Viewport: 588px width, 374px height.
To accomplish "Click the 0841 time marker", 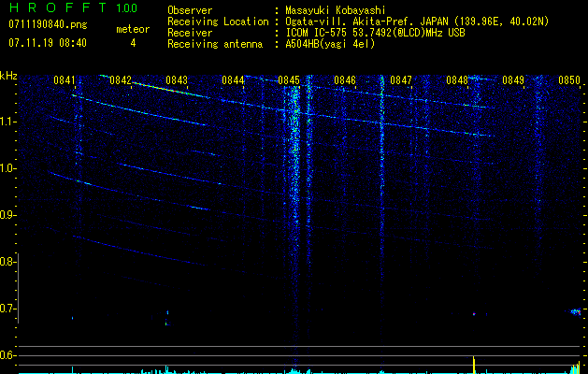I will point(65,80).
